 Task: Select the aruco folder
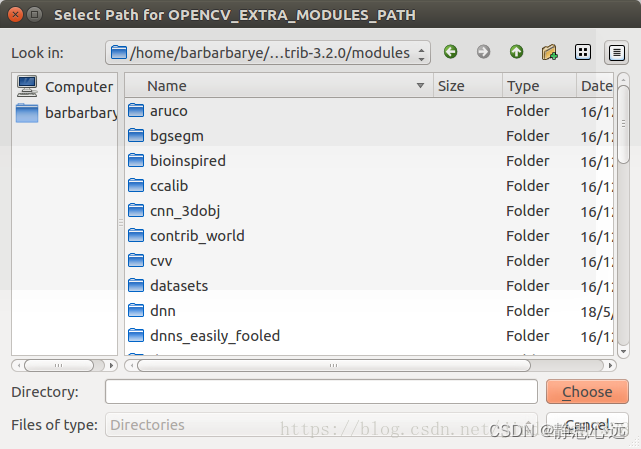[369, 111]
